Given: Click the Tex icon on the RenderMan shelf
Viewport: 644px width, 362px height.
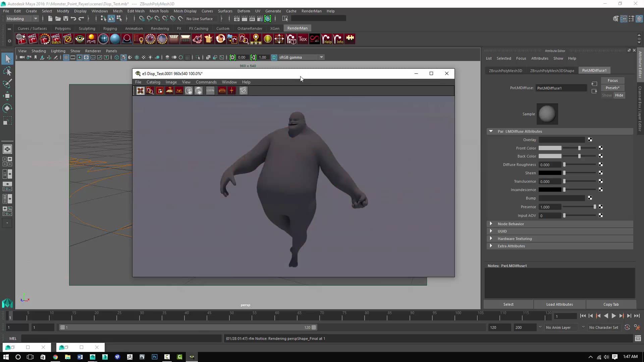Looking at the screenshot, I should [303, 39].
